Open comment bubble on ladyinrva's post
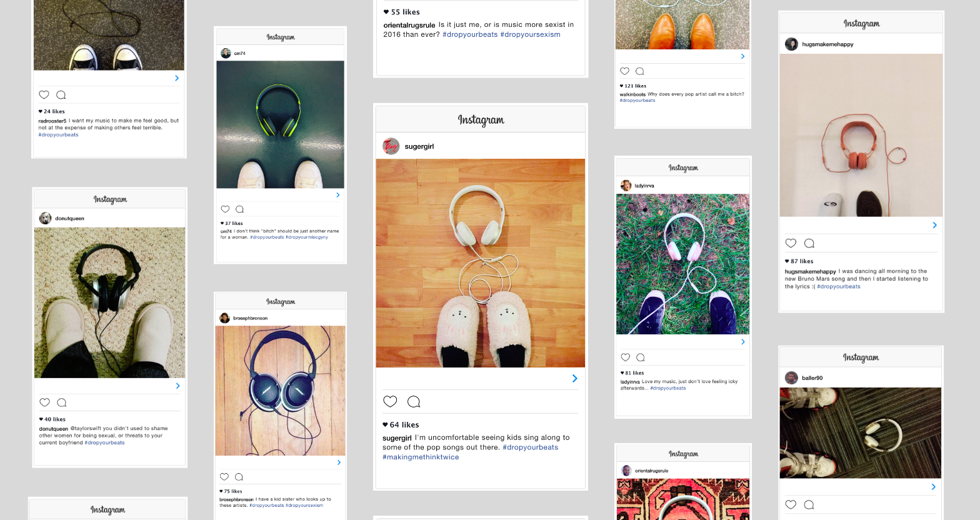 point(641,357)
